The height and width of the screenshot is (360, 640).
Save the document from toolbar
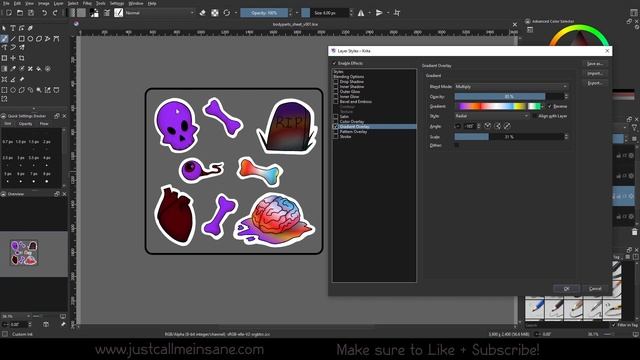pos(31,13)
